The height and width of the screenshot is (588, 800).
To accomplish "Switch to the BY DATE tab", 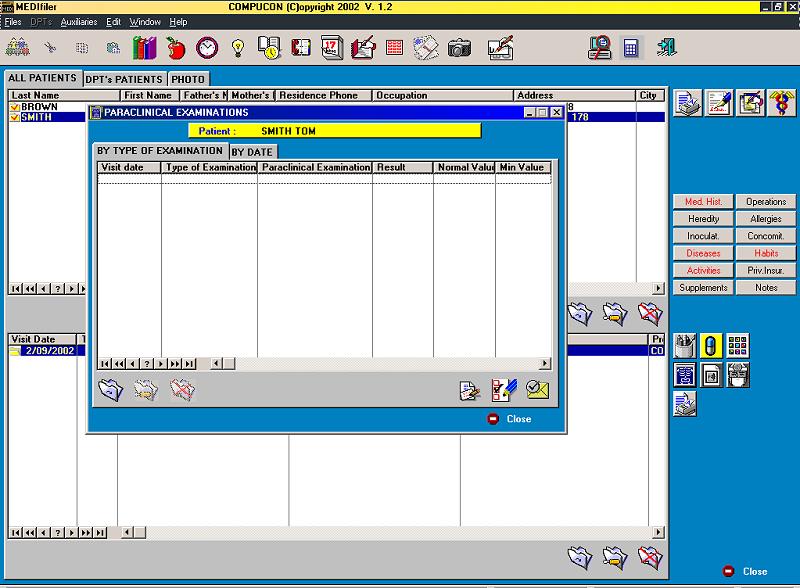I will tap(252, 152).
